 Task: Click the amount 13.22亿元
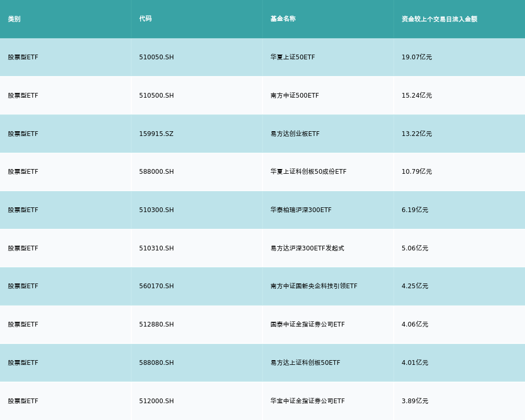pos(416,134)
